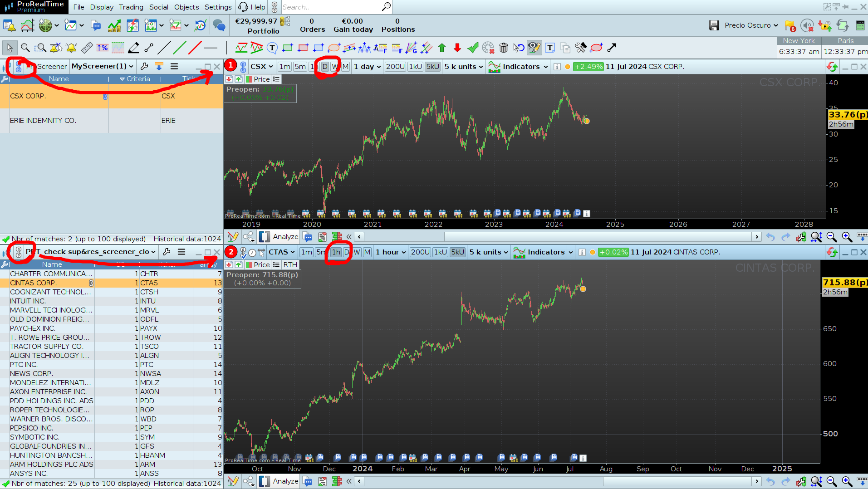Pick the ruler measurement tool
Image resolution: width=868 pixels, height=489 pixels.
click(x=87, y=48)
